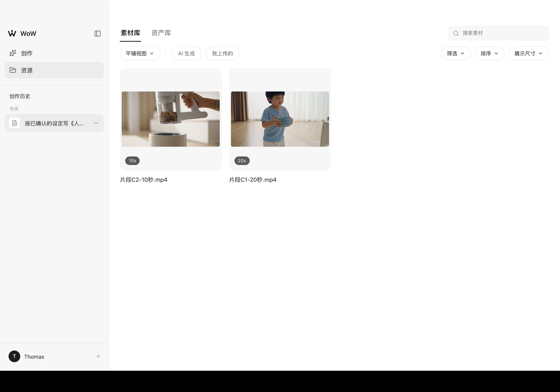Open the 排序 dropdown
This screenshot has height=392, width=560.
click(x=490, y=53)
